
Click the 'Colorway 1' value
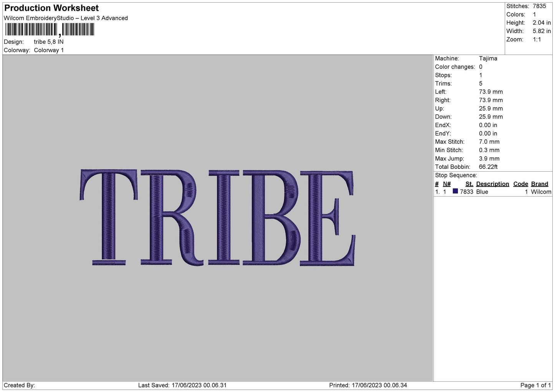(49, 50)
